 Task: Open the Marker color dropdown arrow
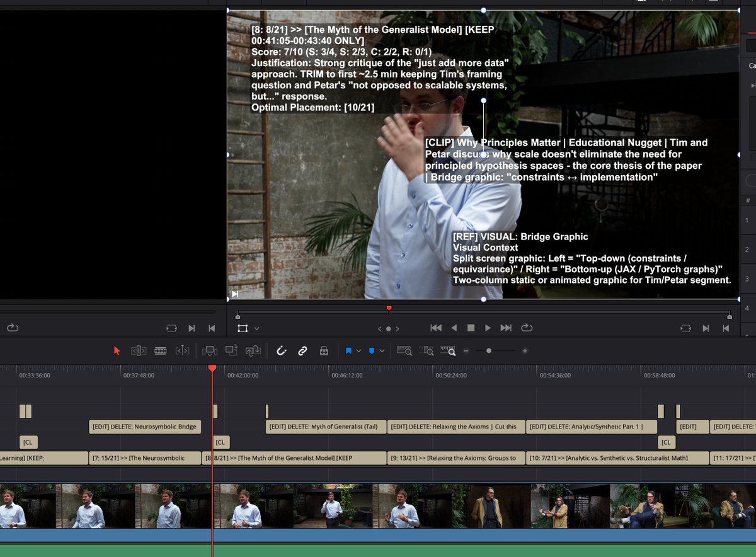pyautogui.click(x=381, y=351)
